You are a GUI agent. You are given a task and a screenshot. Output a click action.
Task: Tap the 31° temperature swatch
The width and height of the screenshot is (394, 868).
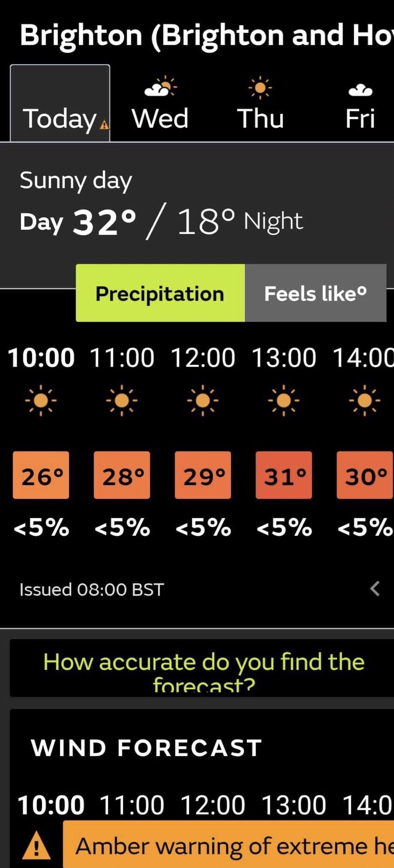284,475
